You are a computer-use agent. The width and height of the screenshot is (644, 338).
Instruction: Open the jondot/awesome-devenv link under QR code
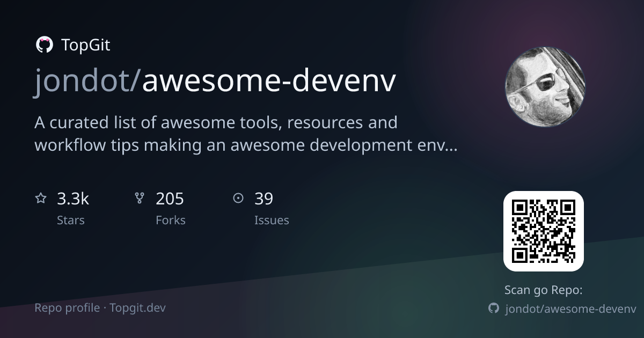(571, 309)
